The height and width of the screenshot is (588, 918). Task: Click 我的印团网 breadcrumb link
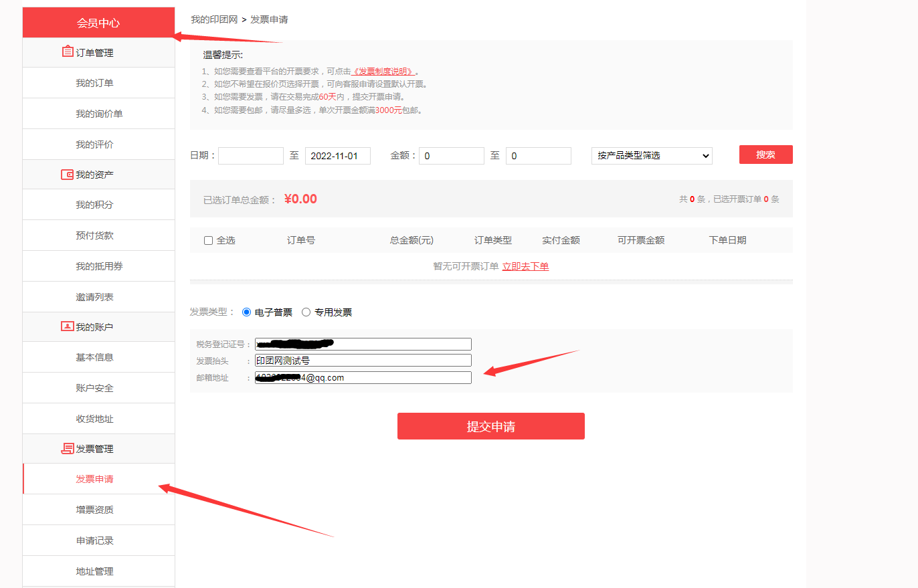pos(214,19)
